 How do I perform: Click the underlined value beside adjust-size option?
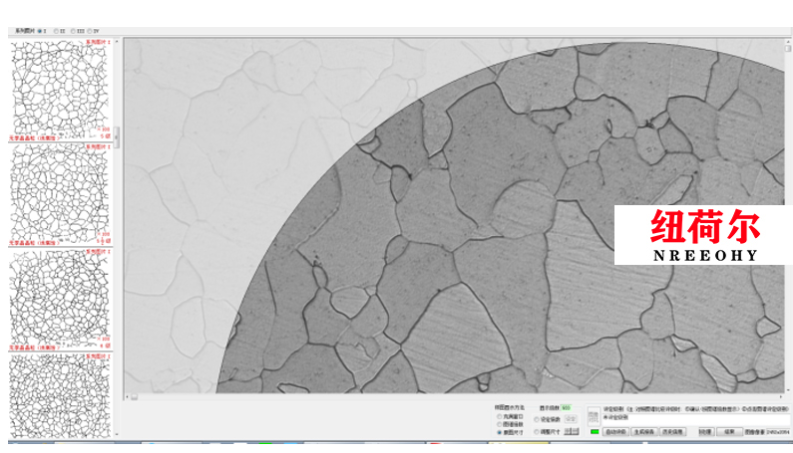click(571, 431)
